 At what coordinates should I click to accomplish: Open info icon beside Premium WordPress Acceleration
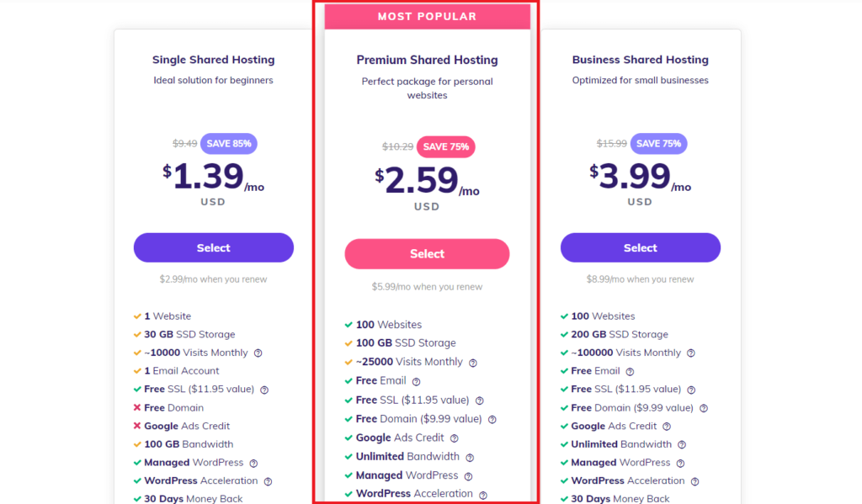click(x=482, y=495)
